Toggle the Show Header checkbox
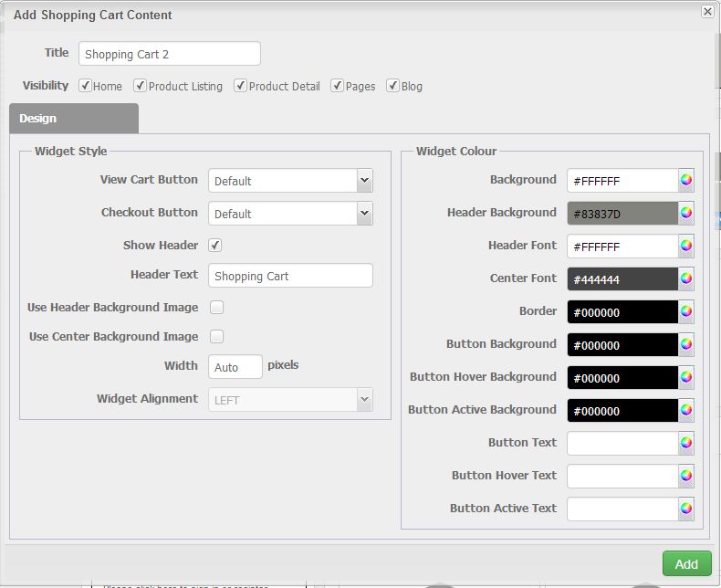721x588 pixels. click(x=215, y=246)
